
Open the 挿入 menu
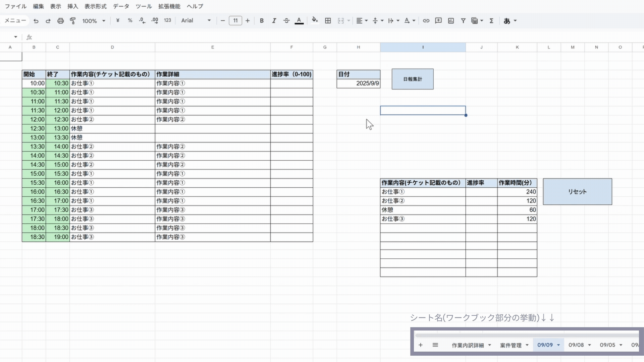[72, 6]
